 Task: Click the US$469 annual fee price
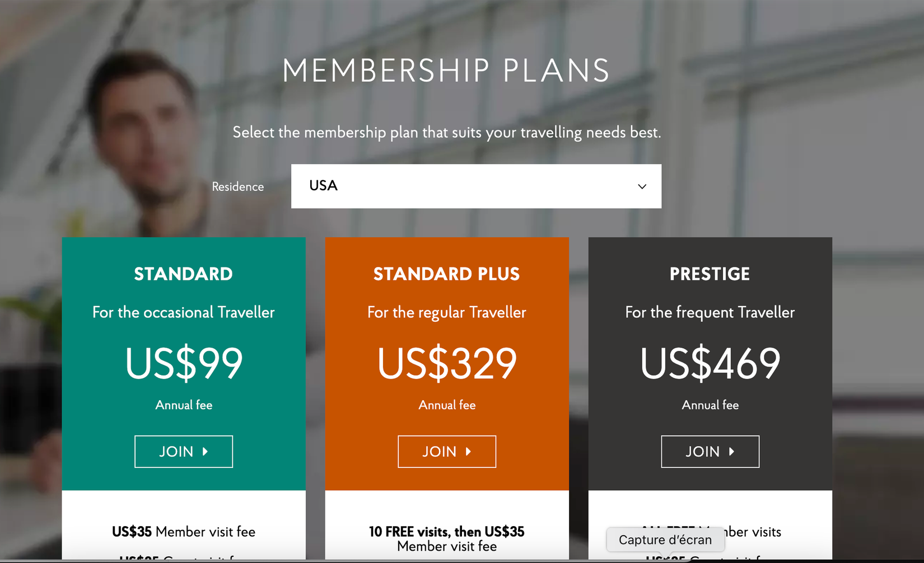coord(710,364)
